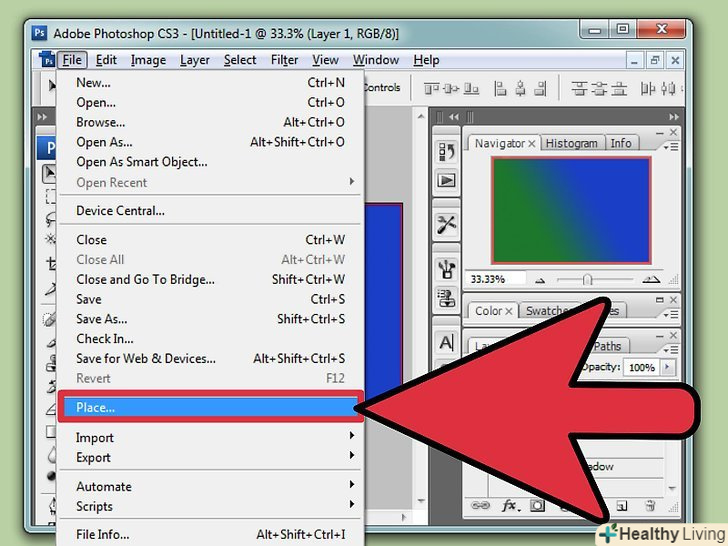728x546 pixels.
Task: Choose Open As Smart Object...
Action: pyautogui.click(x=210, y=162)
